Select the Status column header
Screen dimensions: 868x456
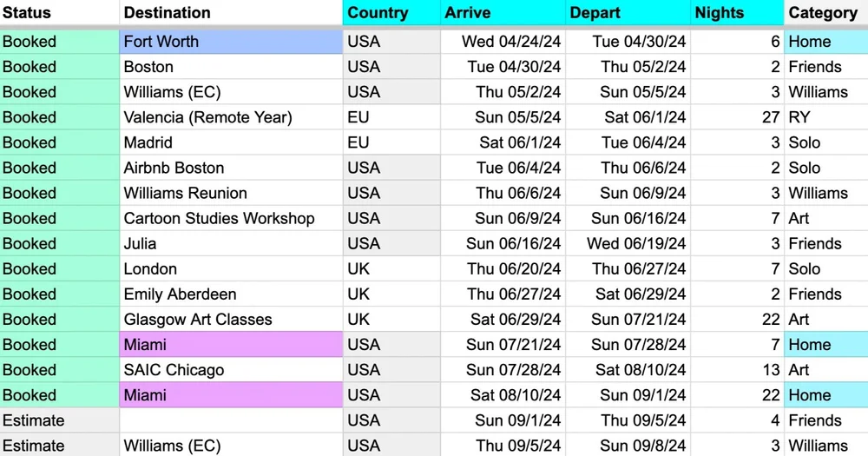coord(59,13)
